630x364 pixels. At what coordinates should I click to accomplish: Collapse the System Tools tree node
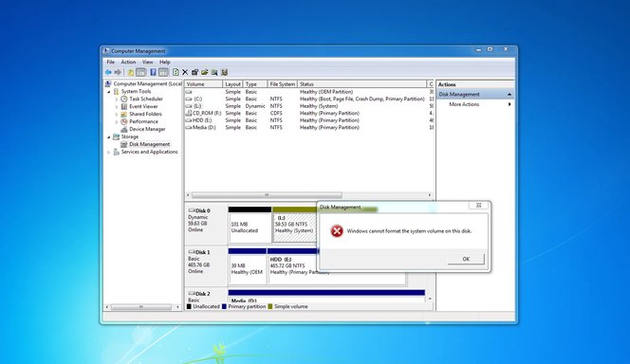click(x=109, y=92)
